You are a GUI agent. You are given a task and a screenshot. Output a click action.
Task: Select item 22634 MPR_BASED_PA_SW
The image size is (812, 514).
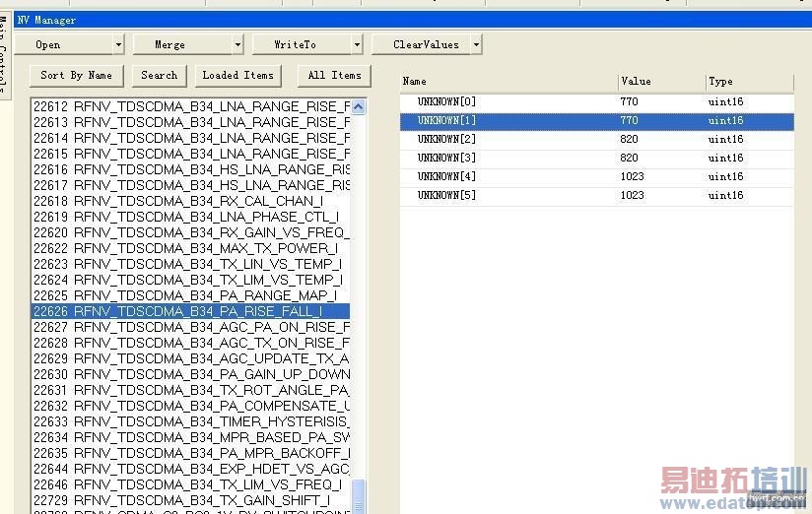pos(191,437)
